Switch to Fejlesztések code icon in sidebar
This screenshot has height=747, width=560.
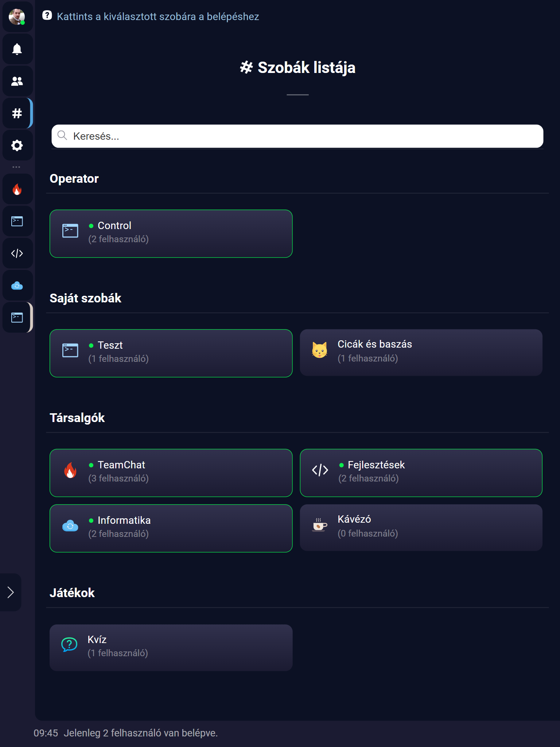pyautogui.click(x=17, y=253)
